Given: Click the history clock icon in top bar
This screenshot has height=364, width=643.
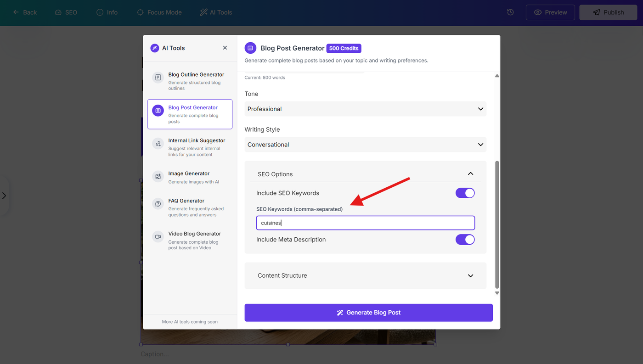Looking at the screenshot, I should pos(510,12).
